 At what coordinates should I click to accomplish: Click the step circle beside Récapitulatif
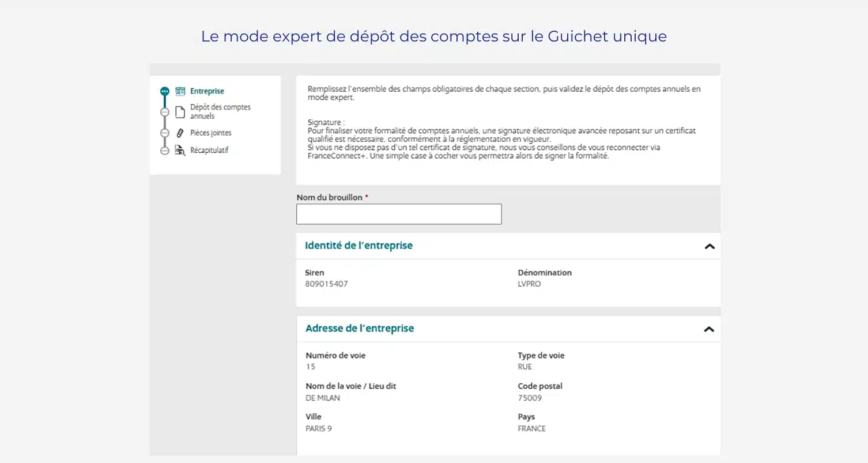point(165,150)
